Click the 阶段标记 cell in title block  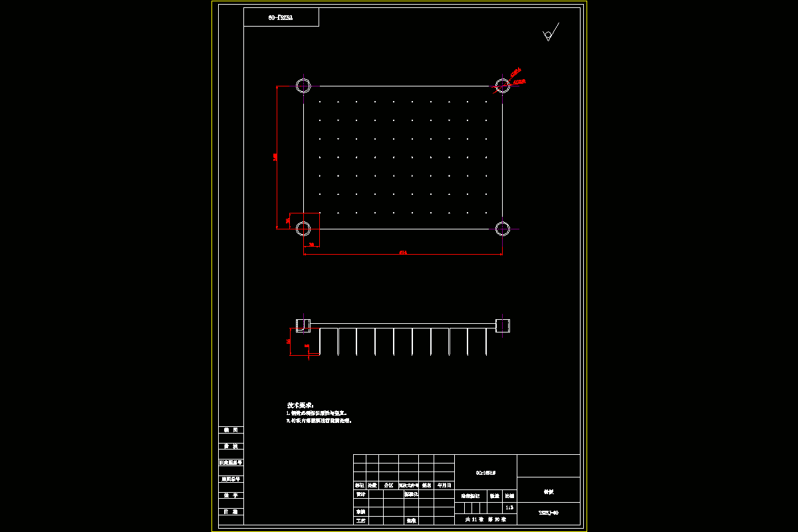coord(471,496)
